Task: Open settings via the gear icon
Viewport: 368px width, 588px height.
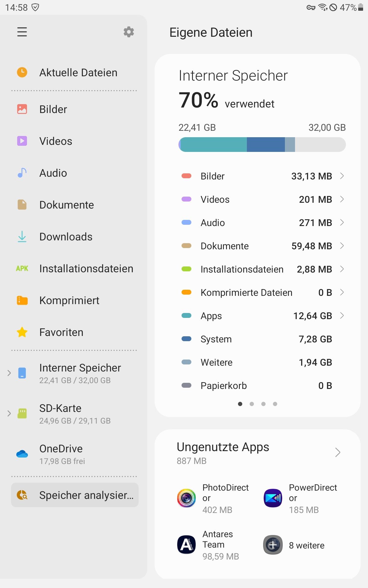Action: point(128,32)
